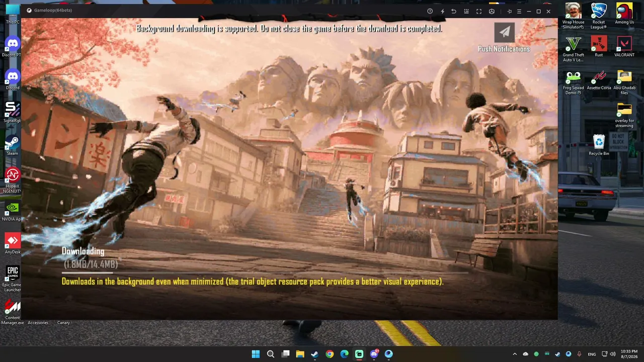Click the cube icon in Gameloop title bar
This screenshot has width=644, height=362.
coord(492,11)
